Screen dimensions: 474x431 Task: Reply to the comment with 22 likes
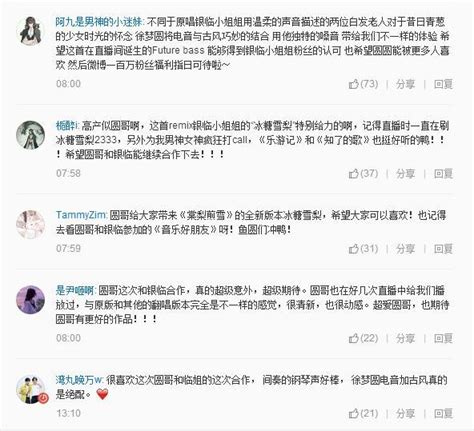coord(443,338)
